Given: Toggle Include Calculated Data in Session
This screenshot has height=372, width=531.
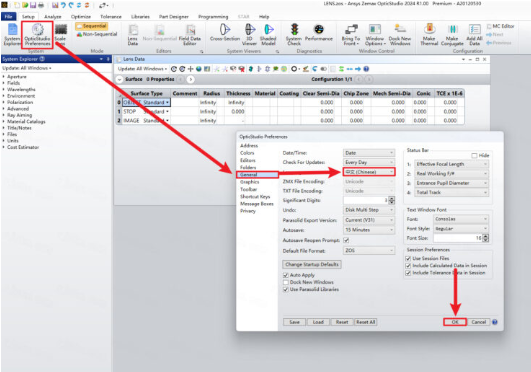Looking at the screenshot, I should [408, 266].
